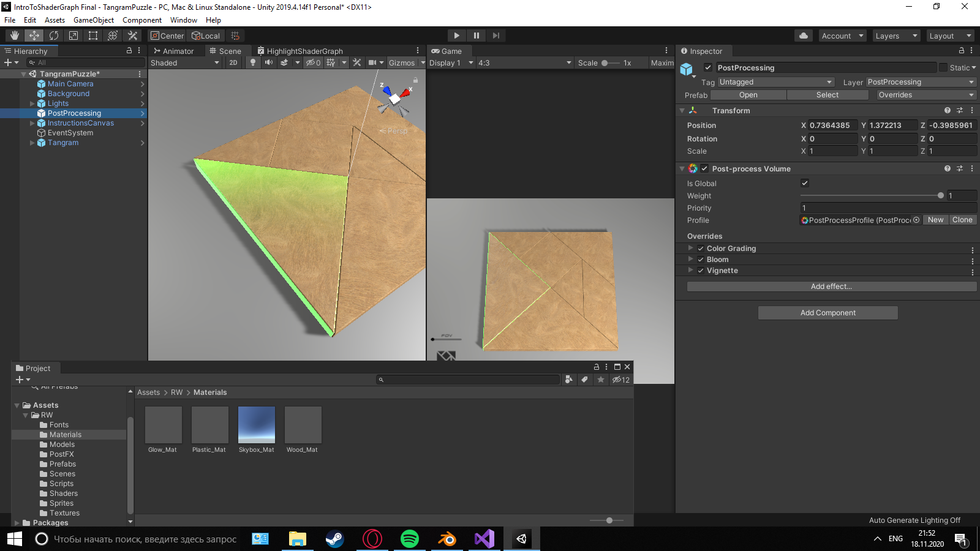Select the Transform tool
The height and width of the screenshot is (551, 980).
(113, 36)
